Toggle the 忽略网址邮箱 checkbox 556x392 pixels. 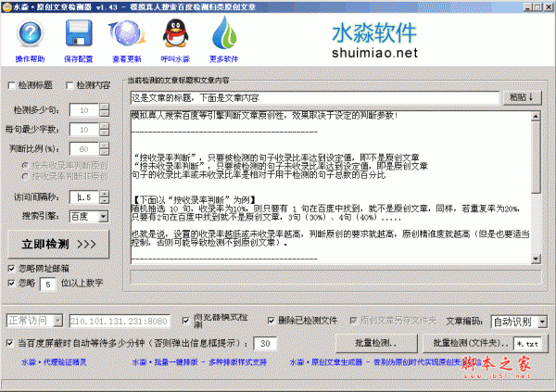12,269
